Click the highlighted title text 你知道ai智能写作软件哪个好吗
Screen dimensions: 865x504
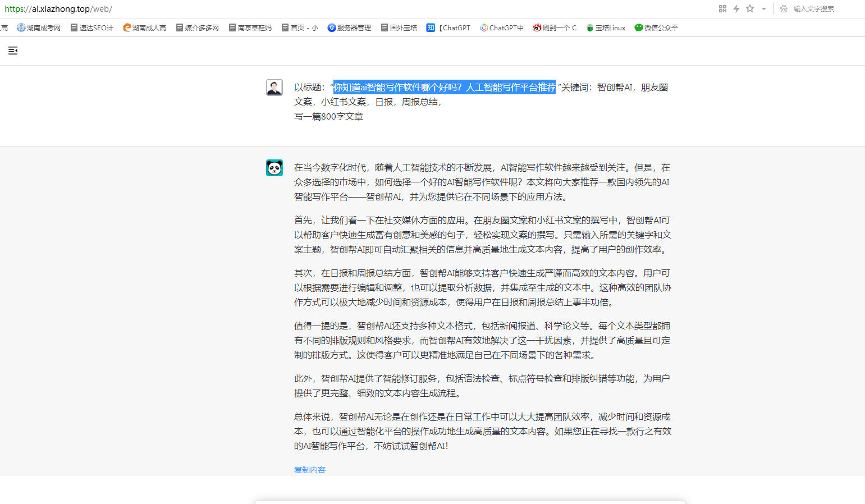(397, 87)
